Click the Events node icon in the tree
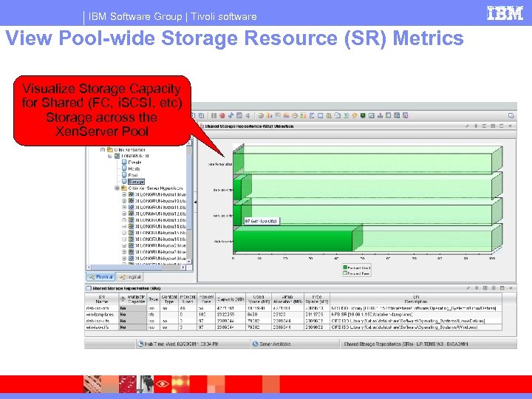 pyautogui.click(x=124, y=162)
